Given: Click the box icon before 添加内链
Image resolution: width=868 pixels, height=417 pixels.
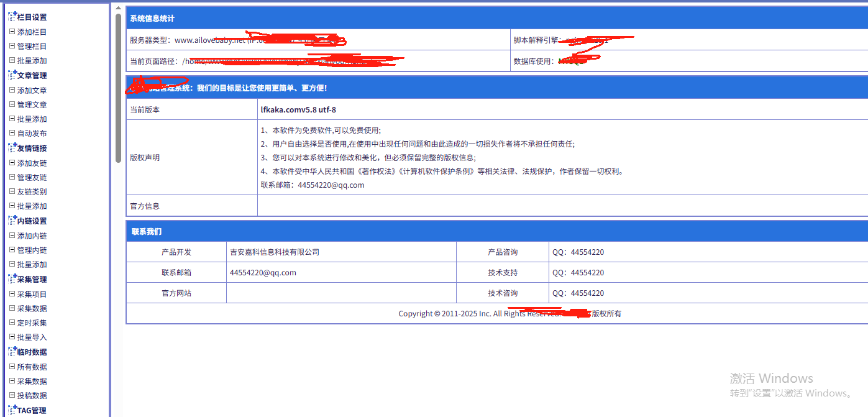Looking at the screenshot, I should pyautogui.click(x=12, y=236).
